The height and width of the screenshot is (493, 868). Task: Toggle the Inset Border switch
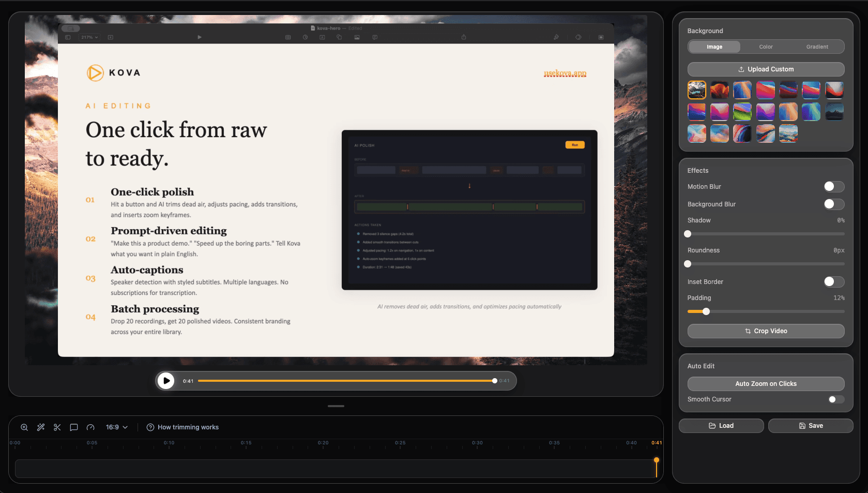click(x=833, y=281)
